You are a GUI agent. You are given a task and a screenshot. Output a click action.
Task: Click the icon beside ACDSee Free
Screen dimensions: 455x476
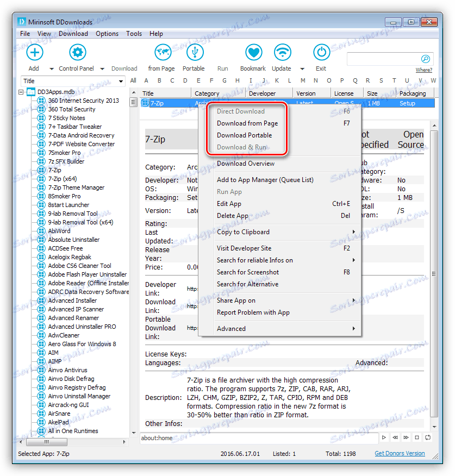pyautogui.click(x=41, y=248)
